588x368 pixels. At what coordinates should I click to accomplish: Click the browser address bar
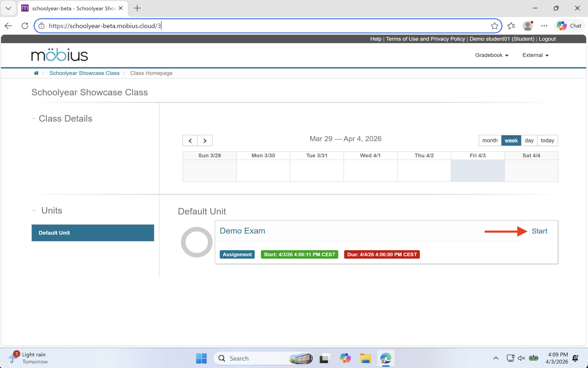click(x=243, y=26)
